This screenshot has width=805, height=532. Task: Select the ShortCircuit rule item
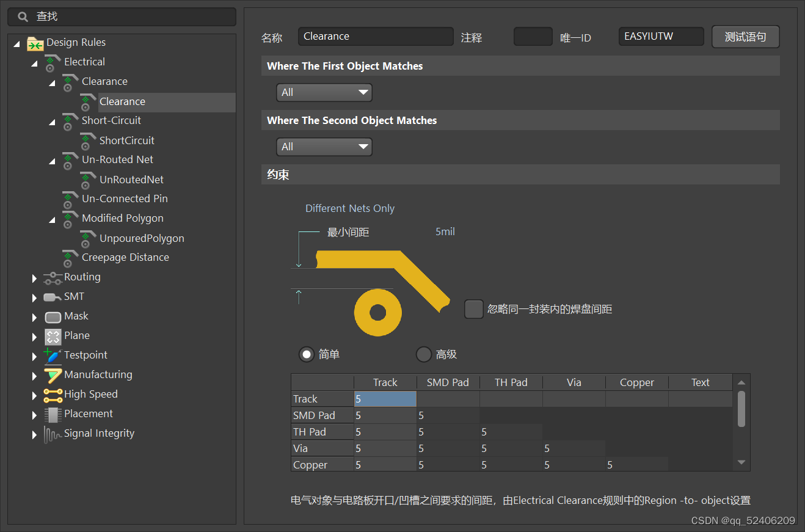[127, 140]
